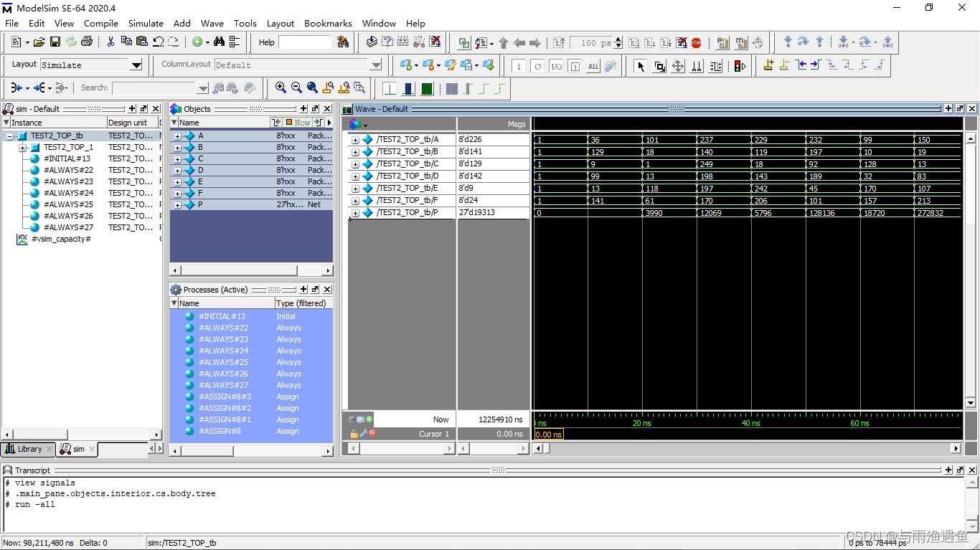Open the Layout dropdown showing Simulate
The height and width of the screenshot is (550, 980).
[x=136, y=65]
